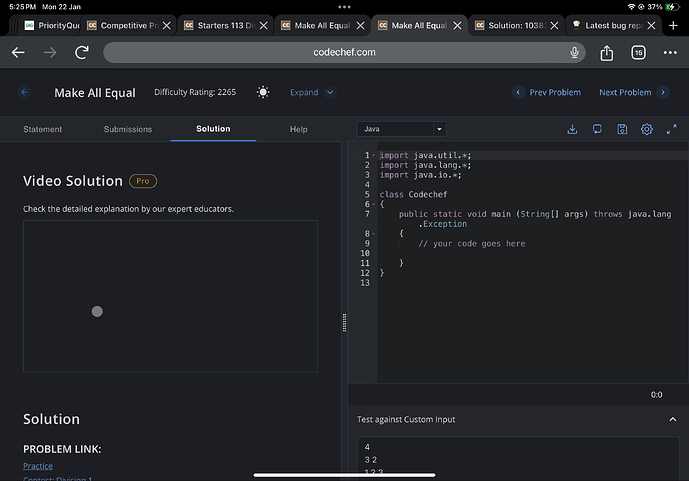Tap the microphone icon in address bar

574,52
